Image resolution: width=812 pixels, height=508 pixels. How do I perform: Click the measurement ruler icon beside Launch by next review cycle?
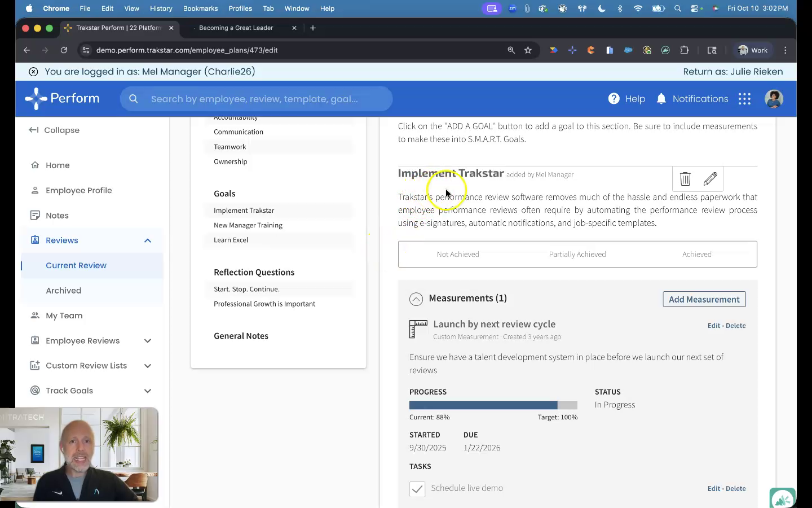[418, 329]
